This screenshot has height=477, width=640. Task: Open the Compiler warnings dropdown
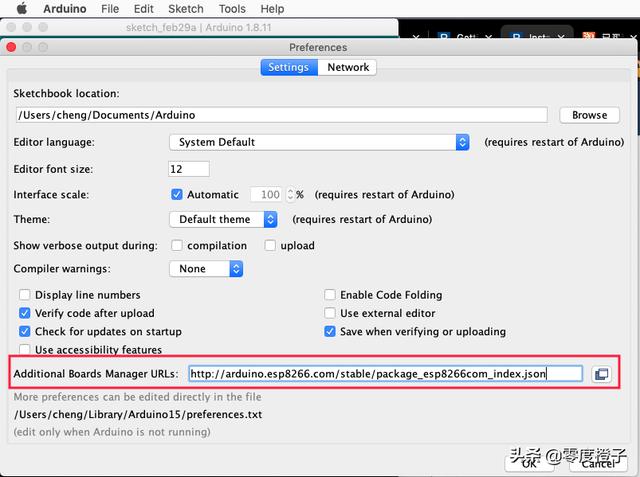(x=206, y=269)
